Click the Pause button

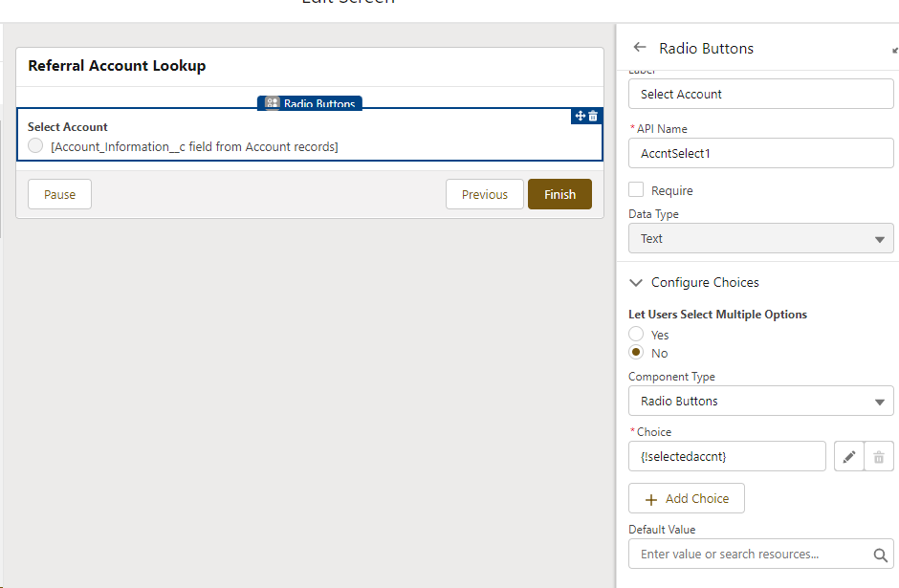tap(59, 194)
